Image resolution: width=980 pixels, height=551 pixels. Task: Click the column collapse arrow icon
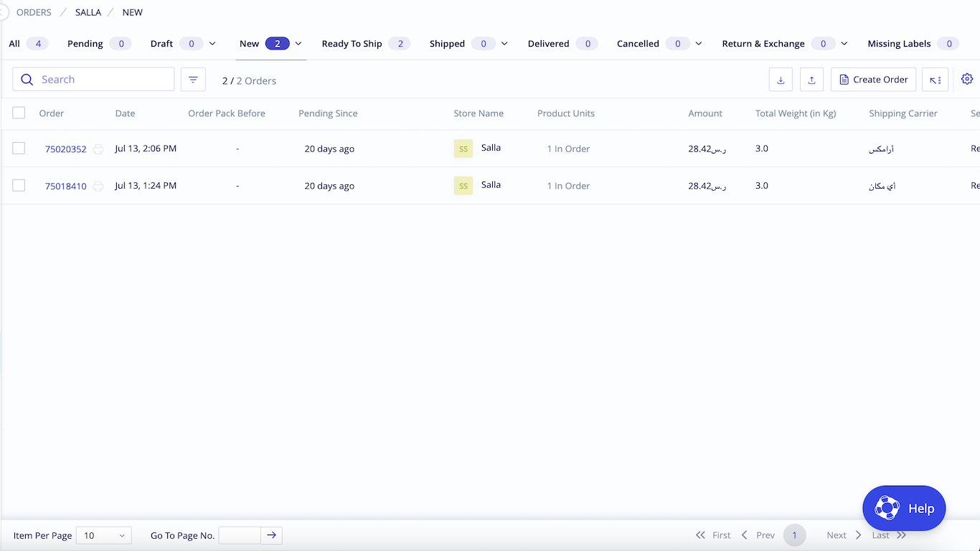click(x=935, y=80)
